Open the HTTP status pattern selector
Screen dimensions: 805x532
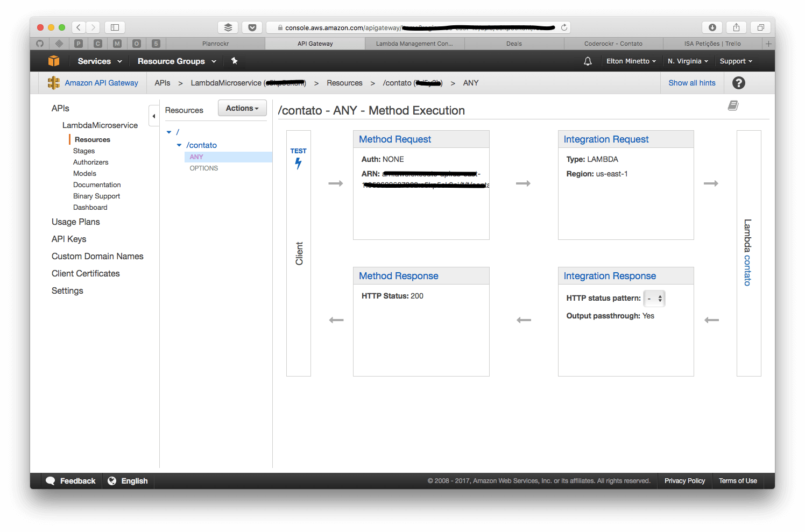pyautogui.click(x=654, y=298)
